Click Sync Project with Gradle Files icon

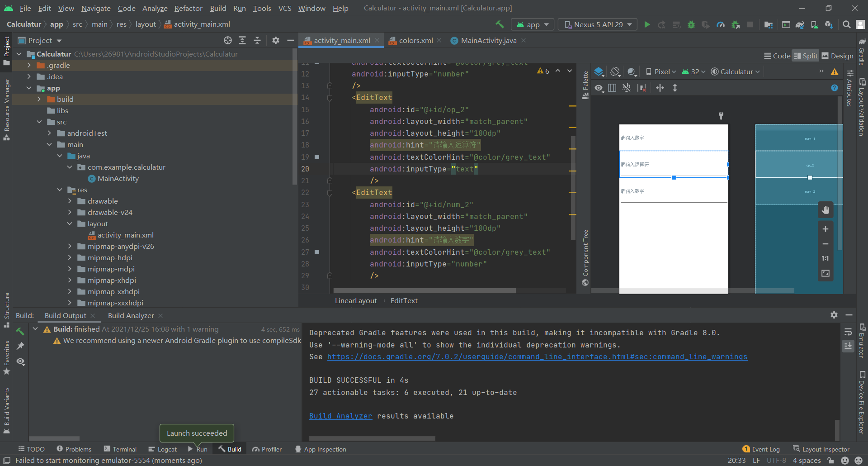point(800,24)
